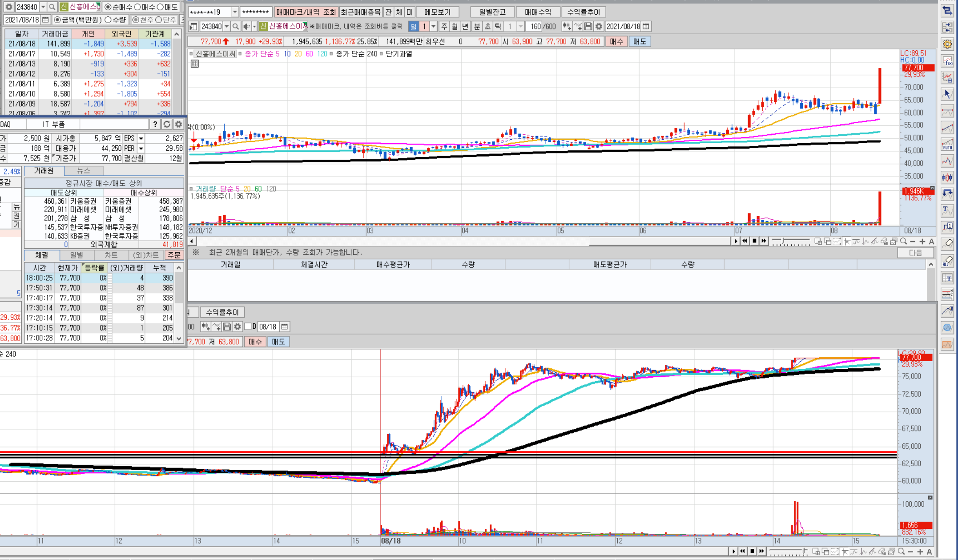Click rewind button under daily chart
Image resolution: width=958 pixels, height=560 pixels.
coord(745,241)
